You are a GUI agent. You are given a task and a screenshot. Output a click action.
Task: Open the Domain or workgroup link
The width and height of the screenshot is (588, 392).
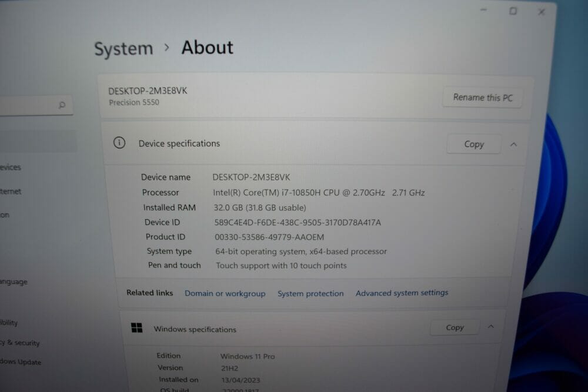(225, 293)
